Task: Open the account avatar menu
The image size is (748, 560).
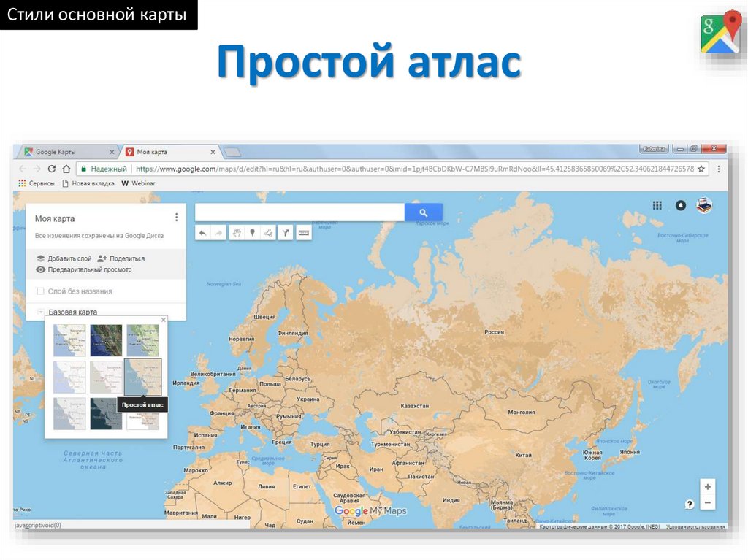Action: tap(704, 205)
